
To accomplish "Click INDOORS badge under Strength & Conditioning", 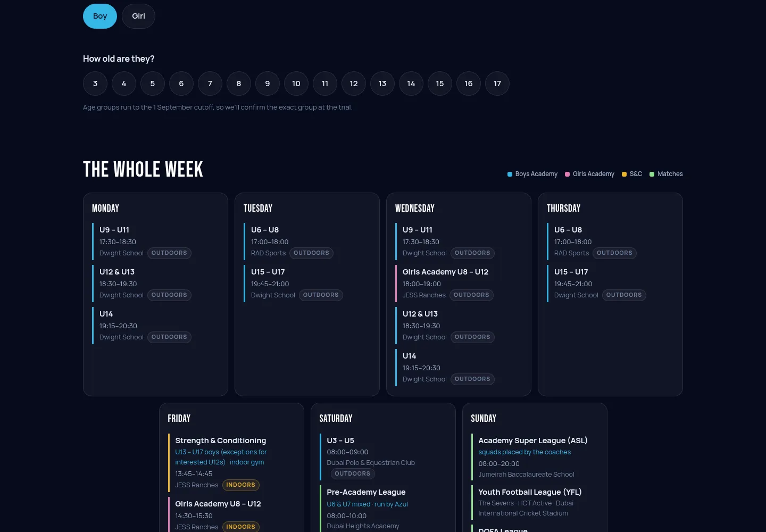I will (x=240, y=485).
